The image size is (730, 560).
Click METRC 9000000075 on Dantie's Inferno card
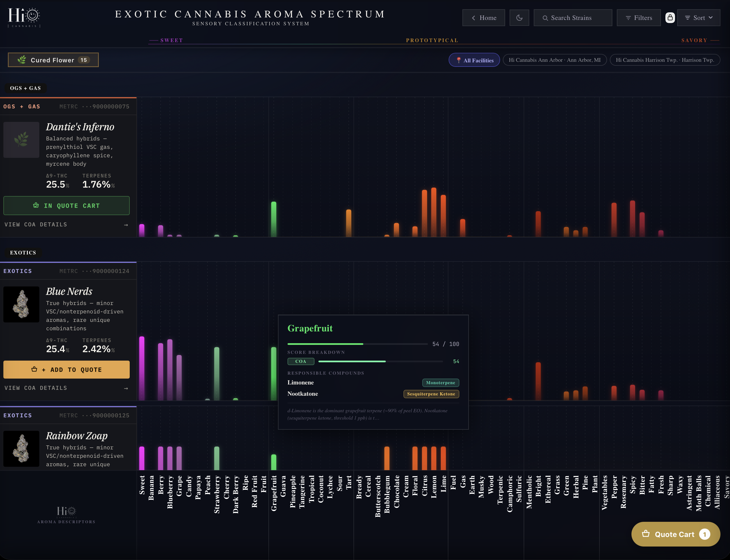pos(94,107)
